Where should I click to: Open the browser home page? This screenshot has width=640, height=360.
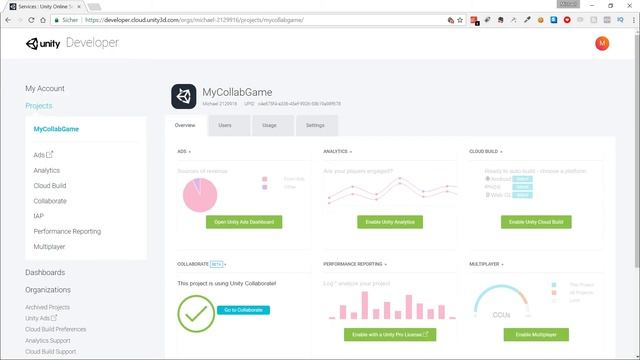[x=43, y=20]
